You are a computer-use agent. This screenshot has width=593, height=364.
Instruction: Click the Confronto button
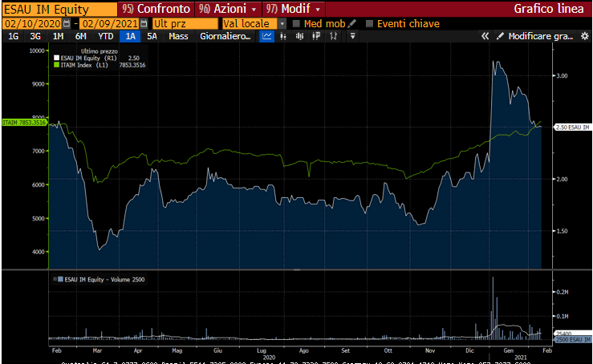(157, 9)
